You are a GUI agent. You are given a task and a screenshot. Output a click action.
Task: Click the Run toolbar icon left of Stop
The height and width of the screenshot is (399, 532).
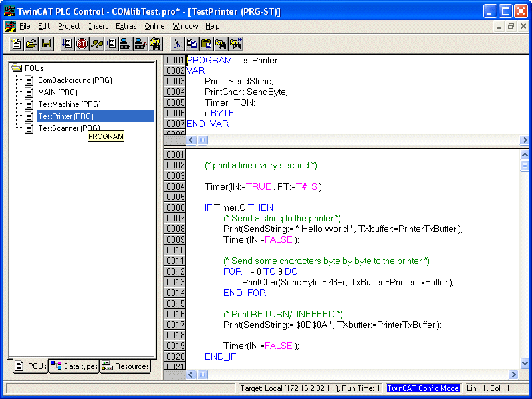(68, 44)
